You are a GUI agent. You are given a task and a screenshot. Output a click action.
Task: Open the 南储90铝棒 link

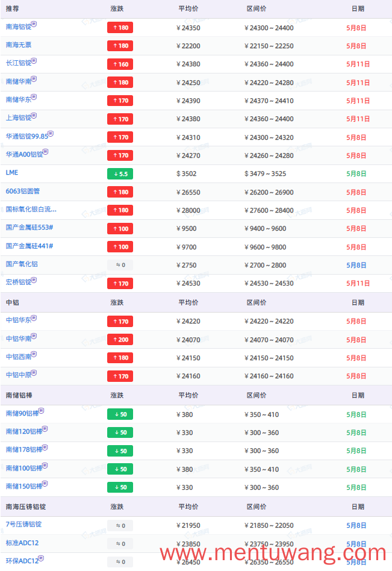[22, 414]
